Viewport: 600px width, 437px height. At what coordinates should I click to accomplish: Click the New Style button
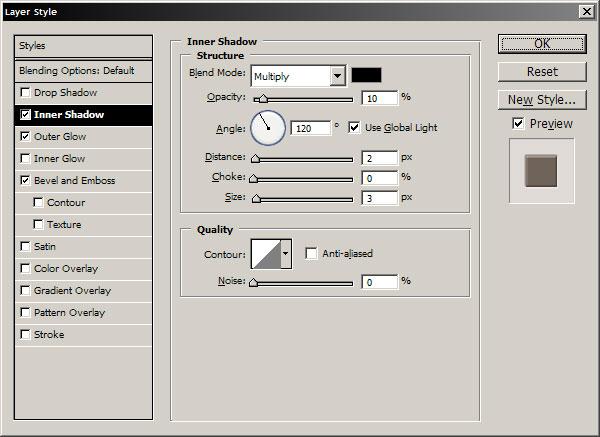(x=541, y=99)
